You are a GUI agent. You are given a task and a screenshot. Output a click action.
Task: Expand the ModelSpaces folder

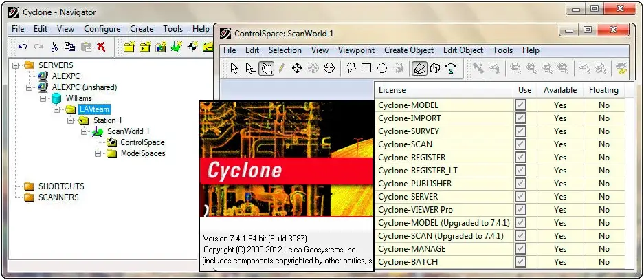click(98, 154)
